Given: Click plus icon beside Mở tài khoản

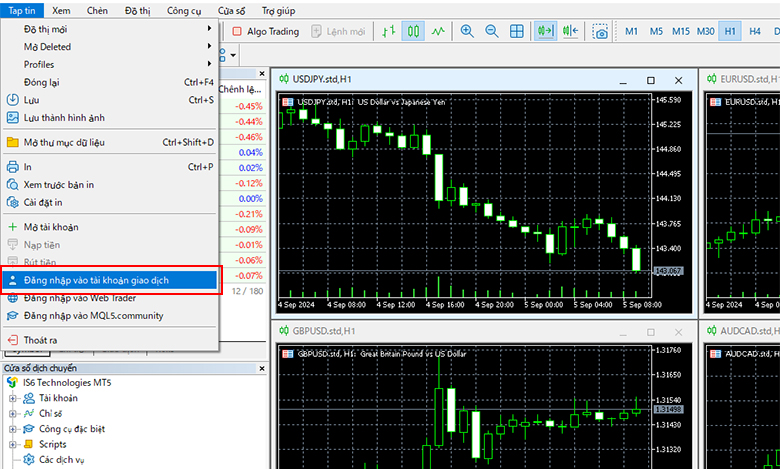Looking at the screenshot, I should pos(12,227).
